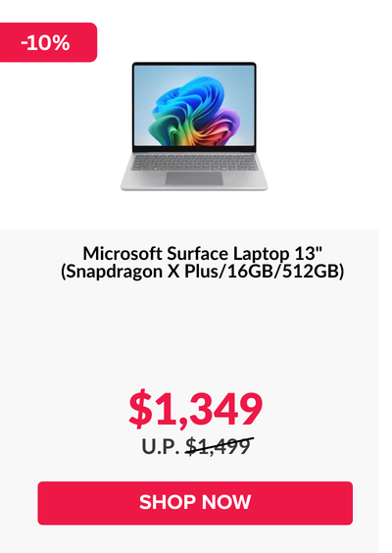Viewport: 392px width, 553px height.
Task: Click the crossed-out $1,499 original price
Action: click(220, 446)
